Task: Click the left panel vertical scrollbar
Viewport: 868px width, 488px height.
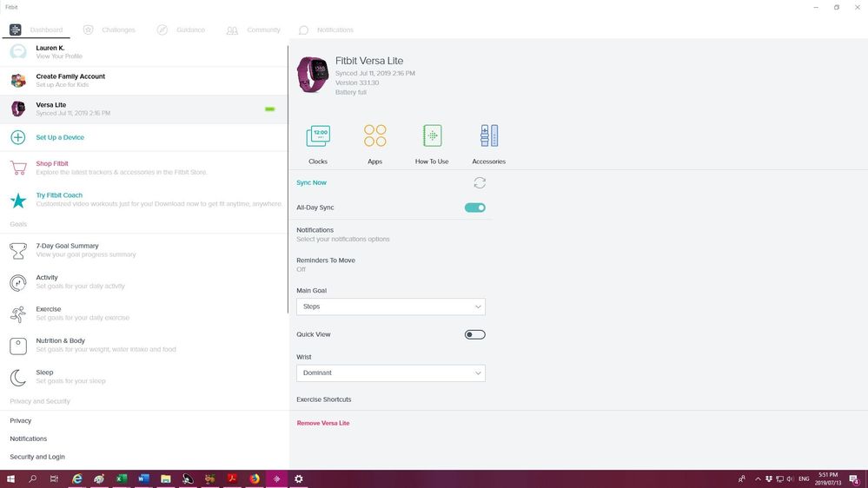Action: tap(288, 179)
